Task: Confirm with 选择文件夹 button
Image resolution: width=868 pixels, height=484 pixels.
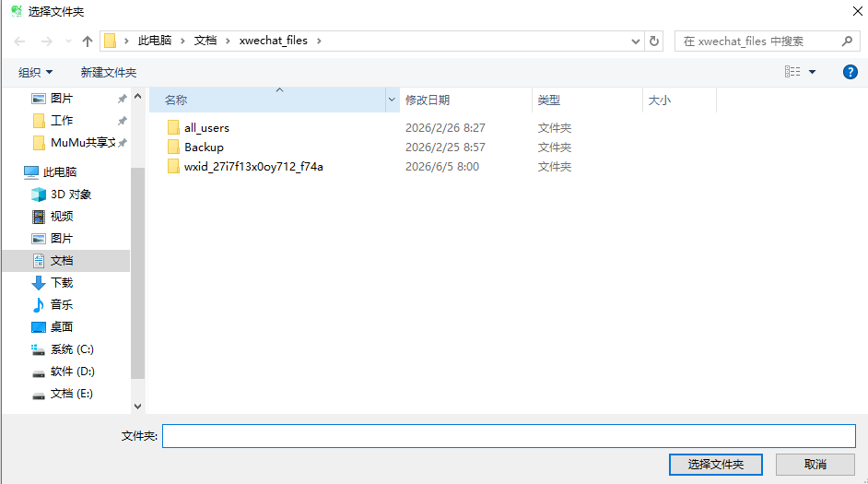Action: tap(715, 465)
